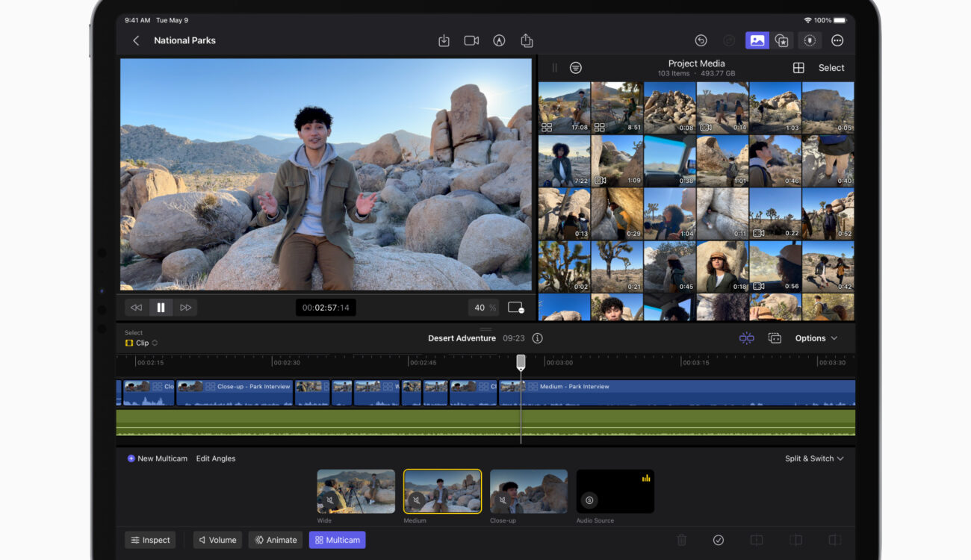This screenshot has height=560, width=971.
Task: Go back from National Parks project
Action: tap(136, 41)
